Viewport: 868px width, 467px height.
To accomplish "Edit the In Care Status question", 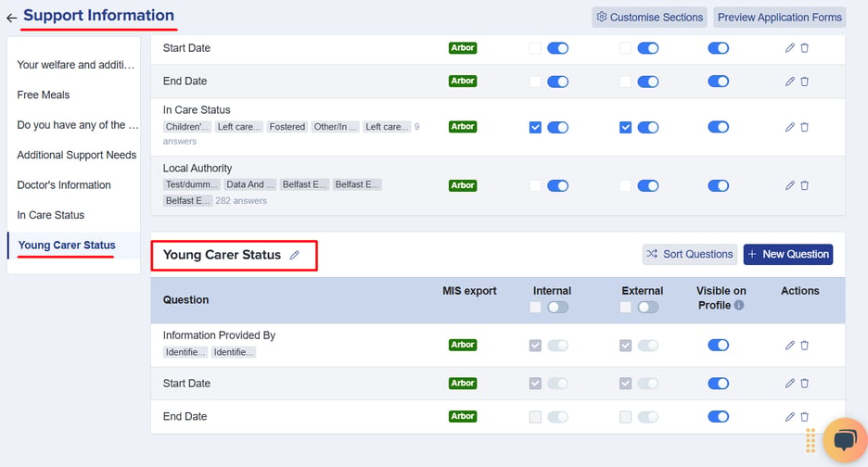I will click(790, 127).
